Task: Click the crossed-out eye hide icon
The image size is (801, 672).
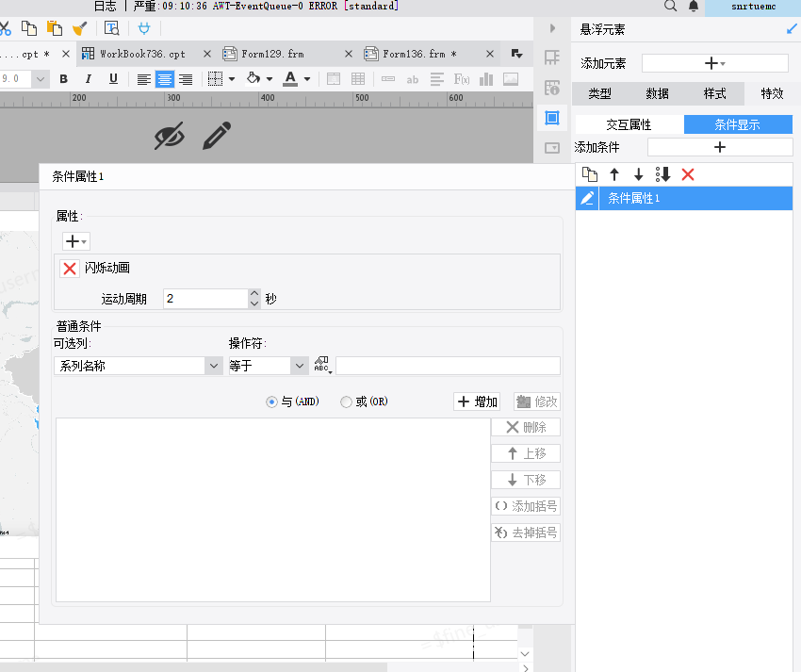Action: 169,136
